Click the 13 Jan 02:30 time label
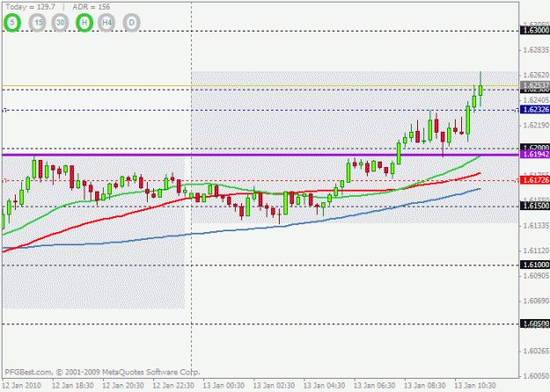The width and height of the screenshot is (550, 392). coord(274,386)
